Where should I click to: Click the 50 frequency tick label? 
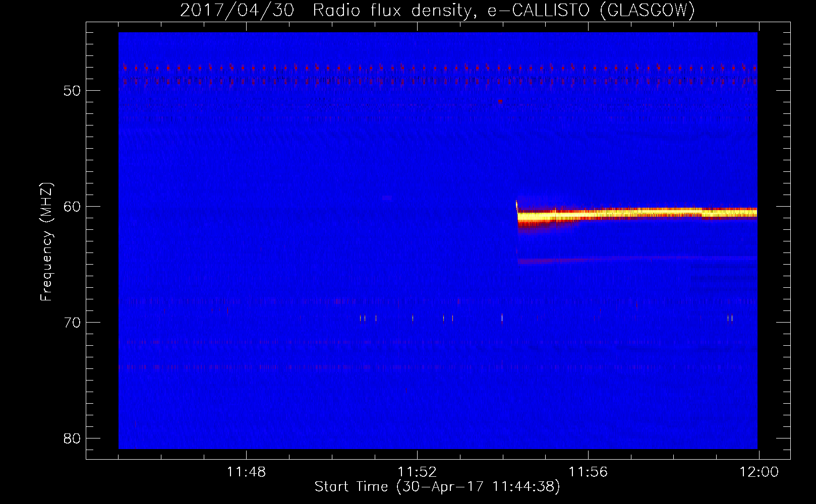72,91
